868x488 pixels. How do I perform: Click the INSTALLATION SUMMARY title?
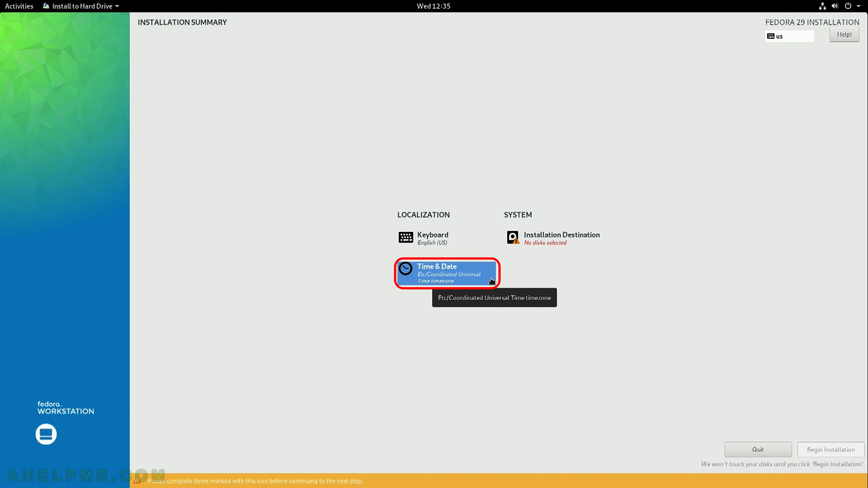(x=182, y=23)
